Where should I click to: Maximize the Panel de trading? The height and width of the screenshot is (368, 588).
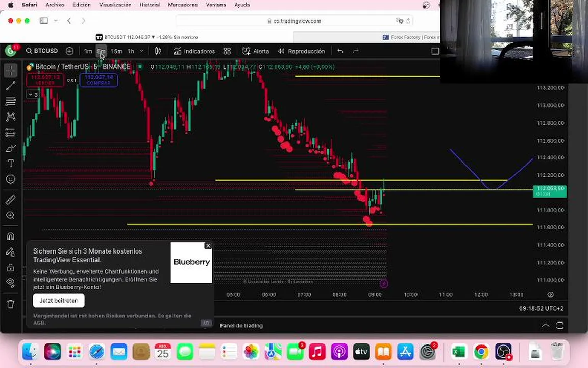pos(560,326)
